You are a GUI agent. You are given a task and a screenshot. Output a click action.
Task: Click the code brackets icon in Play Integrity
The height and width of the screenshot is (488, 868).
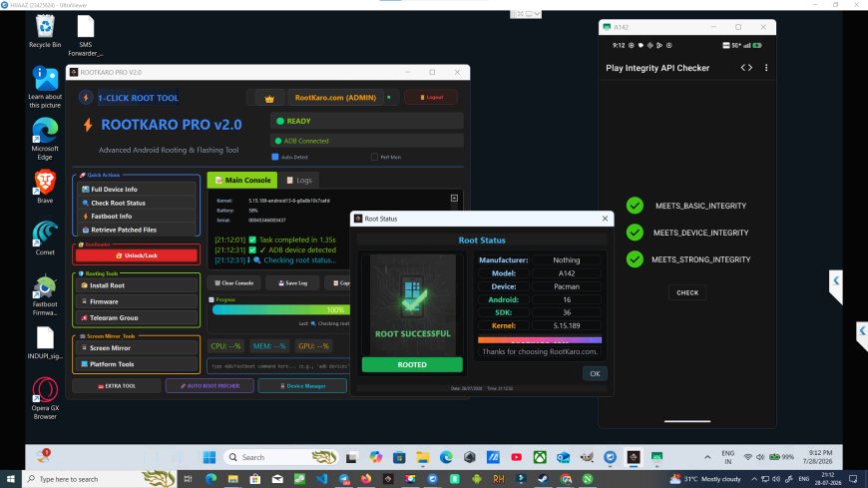746,68
